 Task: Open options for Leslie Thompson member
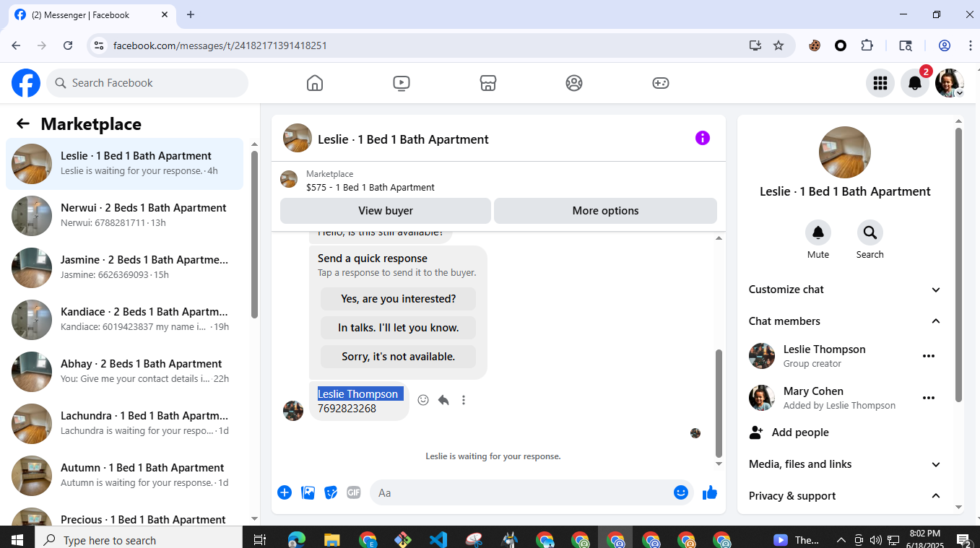click(929, 356)
